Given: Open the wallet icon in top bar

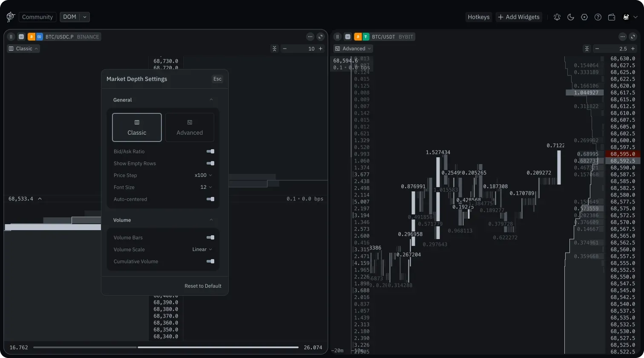Looking at the screenshot, I should 612,17.
